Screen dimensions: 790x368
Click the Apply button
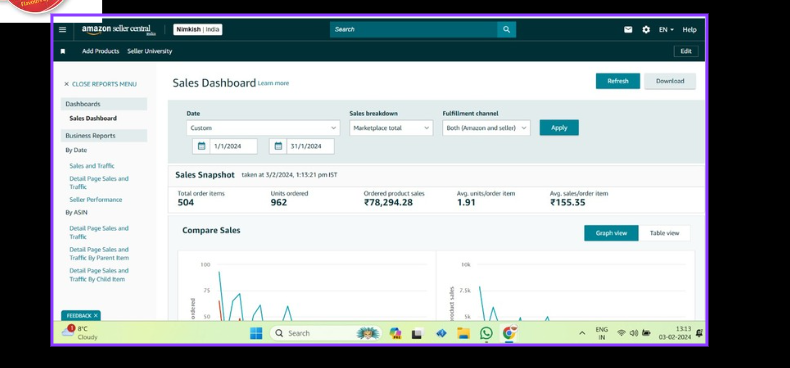[x=559, y=128]
